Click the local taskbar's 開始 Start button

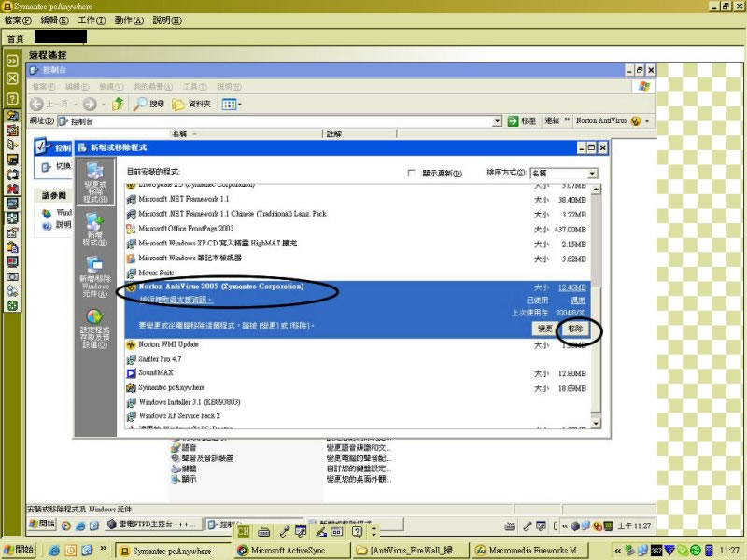pos(18,550)
